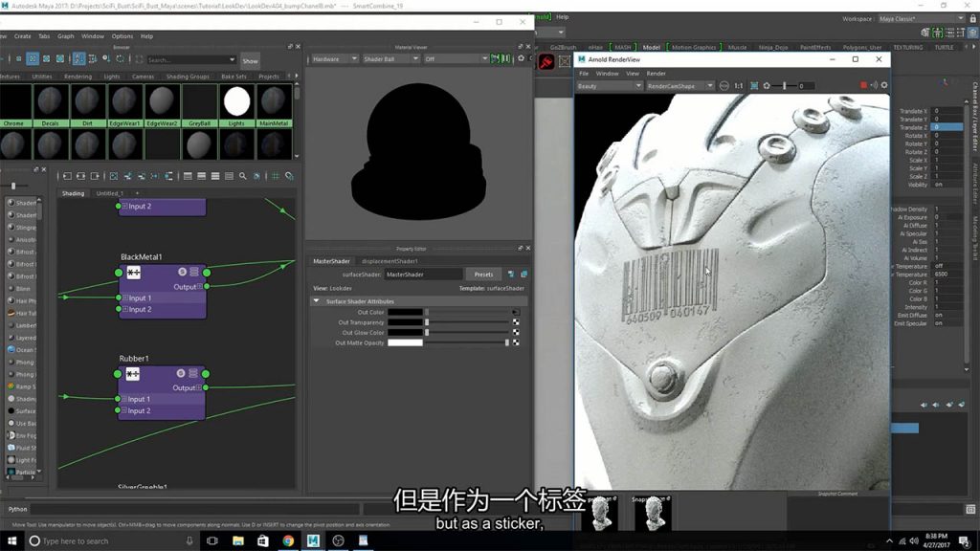
Task: Toggle the S solo button on BlackMetal1 node
Action: [182, 272]
